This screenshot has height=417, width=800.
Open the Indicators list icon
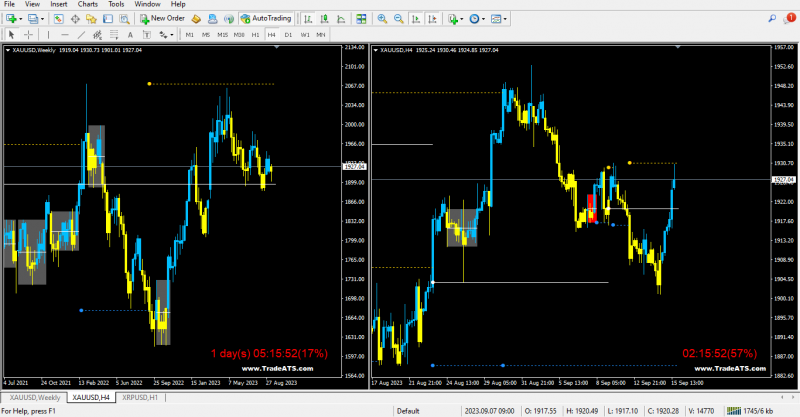click(x=453, y=19)
